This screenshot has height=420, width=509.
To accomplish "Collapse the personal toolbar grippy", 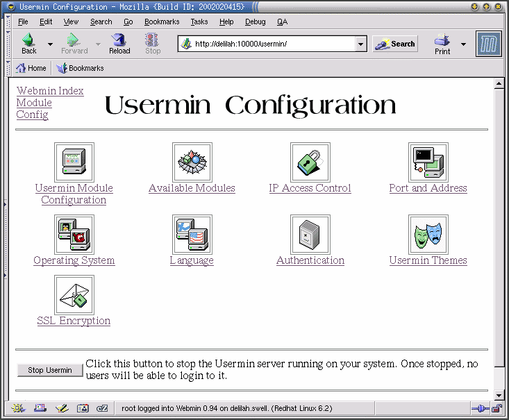I will [x=8, y=68].
